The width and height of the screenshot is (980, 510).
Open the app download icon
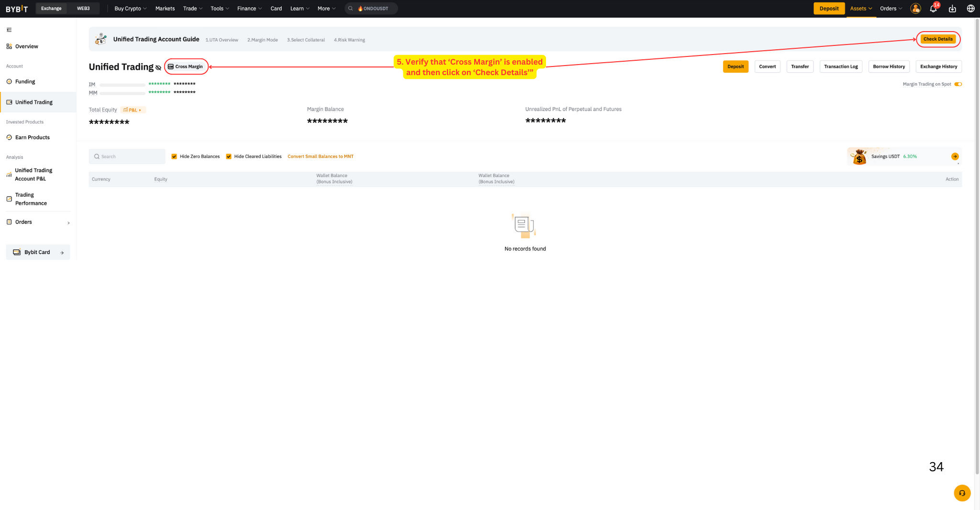(952, 9)
